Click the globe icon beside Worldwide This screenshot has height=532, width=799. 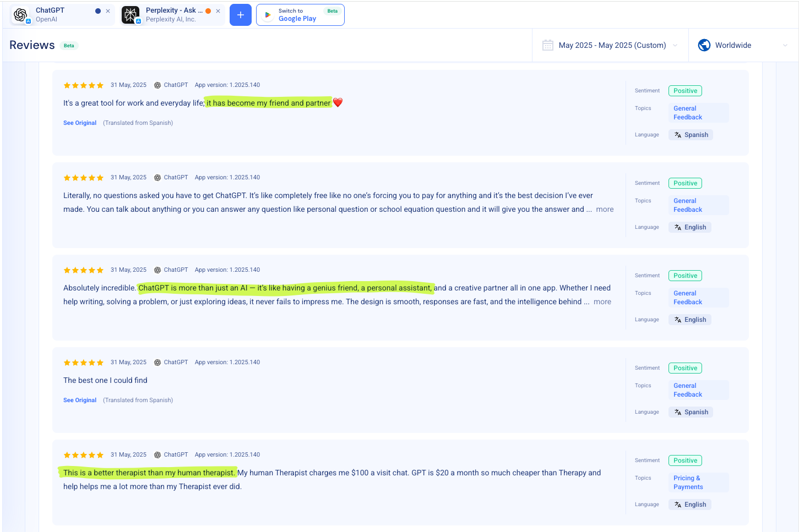coord(704,45)
